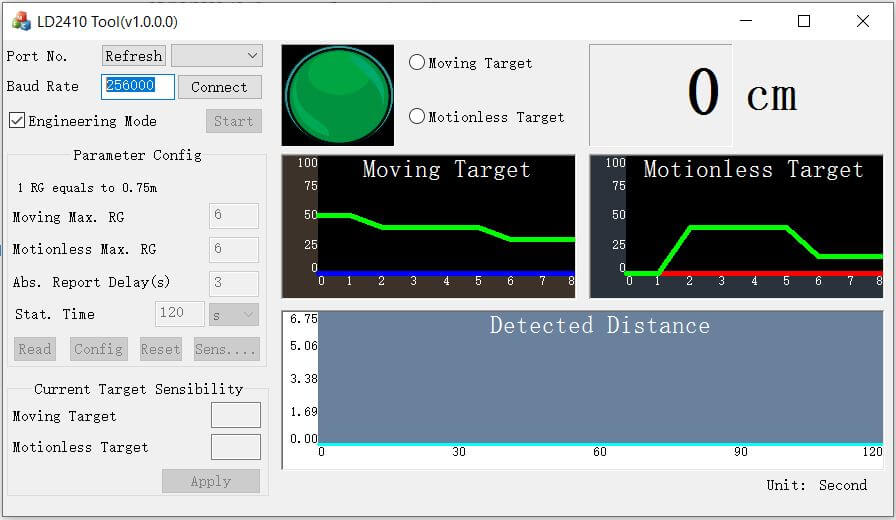Click the Connect button
The width and height of the screenshot is (896, 520).
[219, 87]
